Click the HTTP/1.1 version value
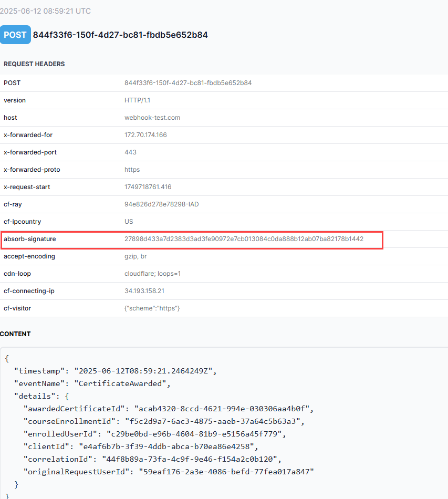The height and width of the screenshot is (499, 448). coord(137,100)
